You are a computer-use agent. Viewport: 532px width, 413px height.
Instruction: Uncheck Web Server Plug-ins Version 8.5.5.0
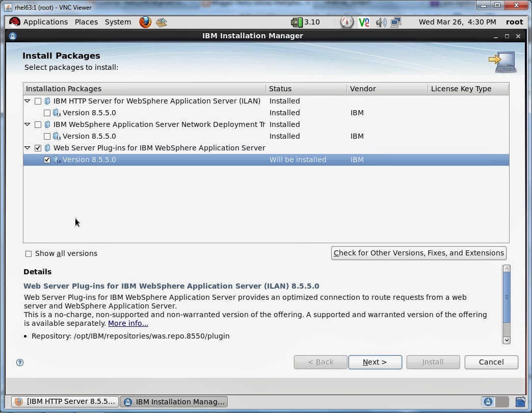tap(47, 160)
